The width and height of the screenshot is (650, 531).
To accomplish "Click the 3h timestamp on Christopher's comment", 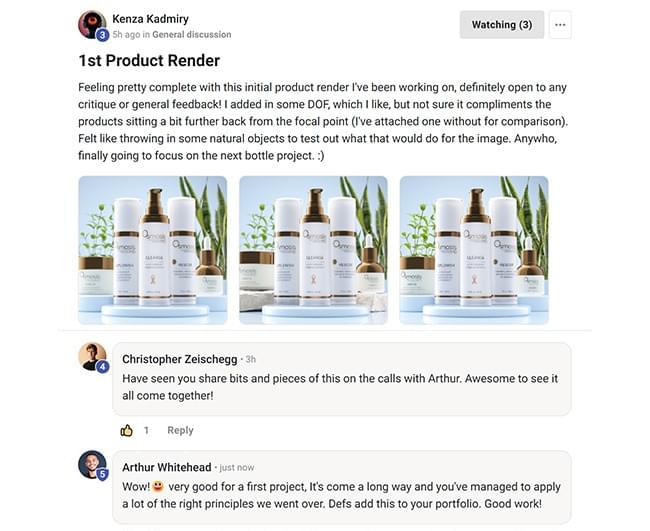I will coord(250,359).
